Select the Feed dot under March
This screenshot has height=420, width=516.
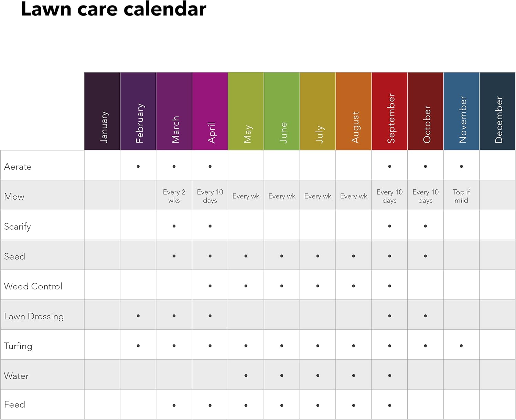coord(174,406)
